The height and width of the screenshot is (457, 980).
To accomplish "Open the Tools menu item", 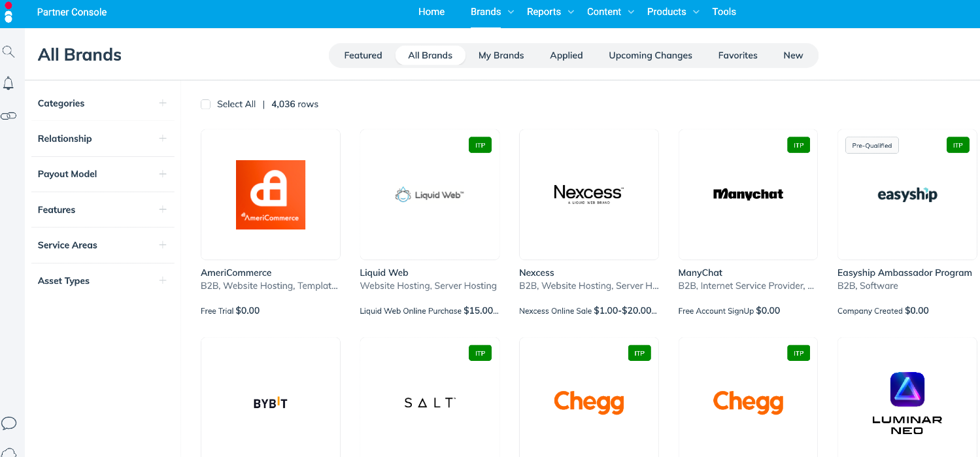I will coord(724,12).
